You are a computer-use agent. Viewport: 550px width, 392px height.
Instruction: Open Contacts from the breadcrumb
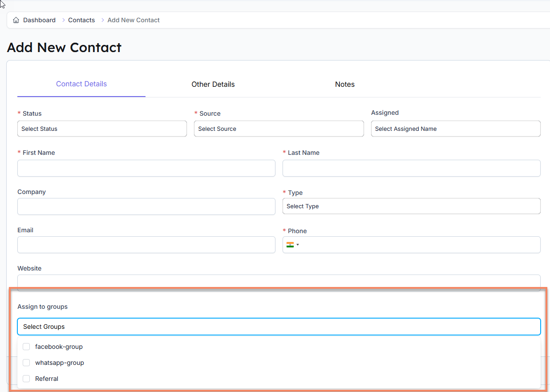point(81,20)
